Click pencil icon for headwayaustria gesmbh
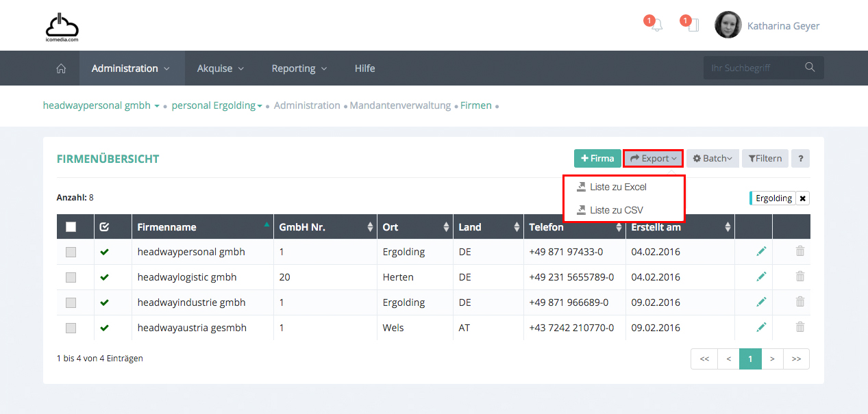 click(x=761, y=327)
